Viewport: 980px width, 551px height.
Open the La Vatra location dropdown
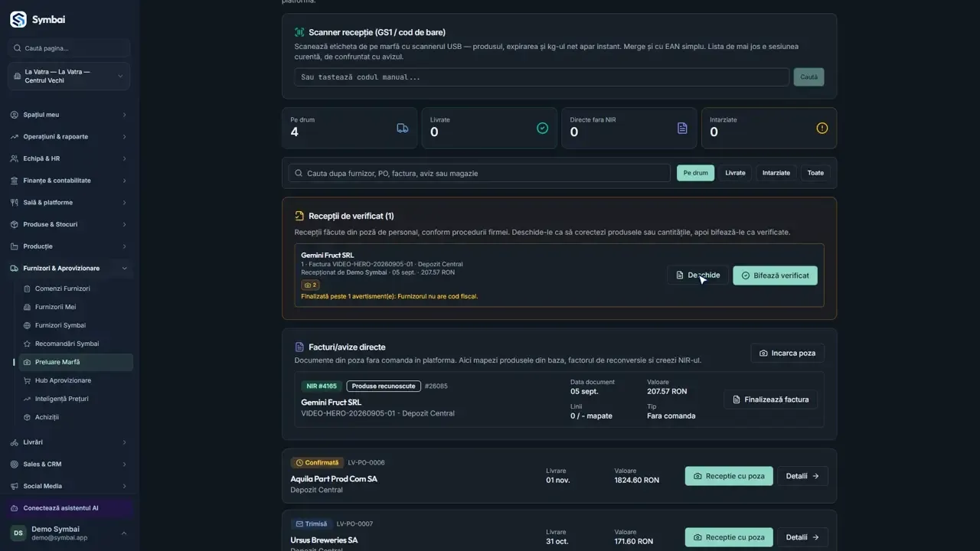[69, 77]
